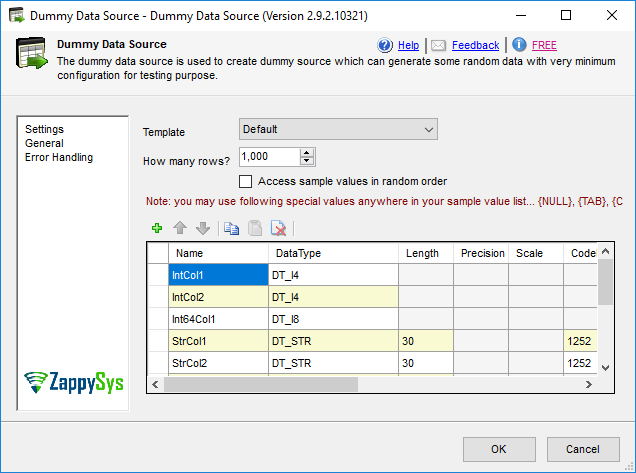The image size is (636, 473).
Task: Select the Settings page in the left panel
Action: tap(44, 129)
